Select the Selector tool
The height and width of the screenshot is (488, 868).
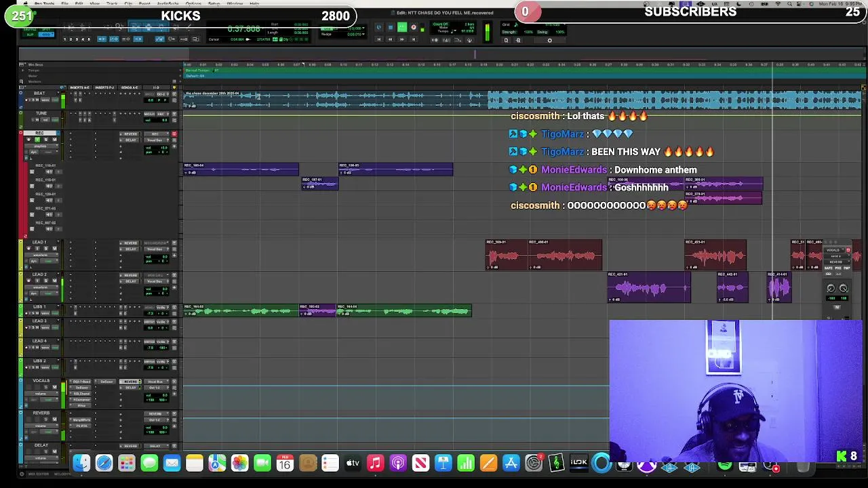pyautogui.click(x=149, y=28)
